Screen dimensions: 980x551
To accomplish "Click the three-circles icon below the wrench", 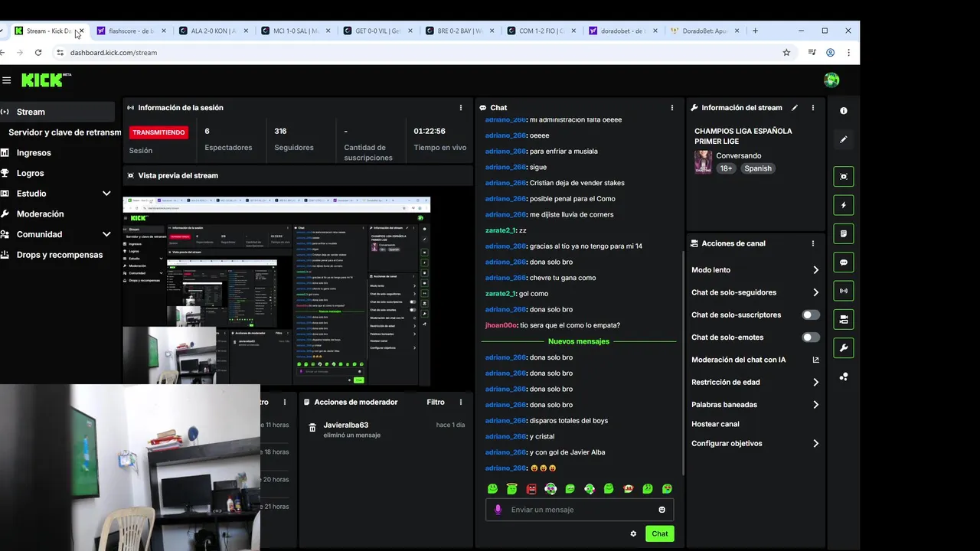I will pos(844,377).
